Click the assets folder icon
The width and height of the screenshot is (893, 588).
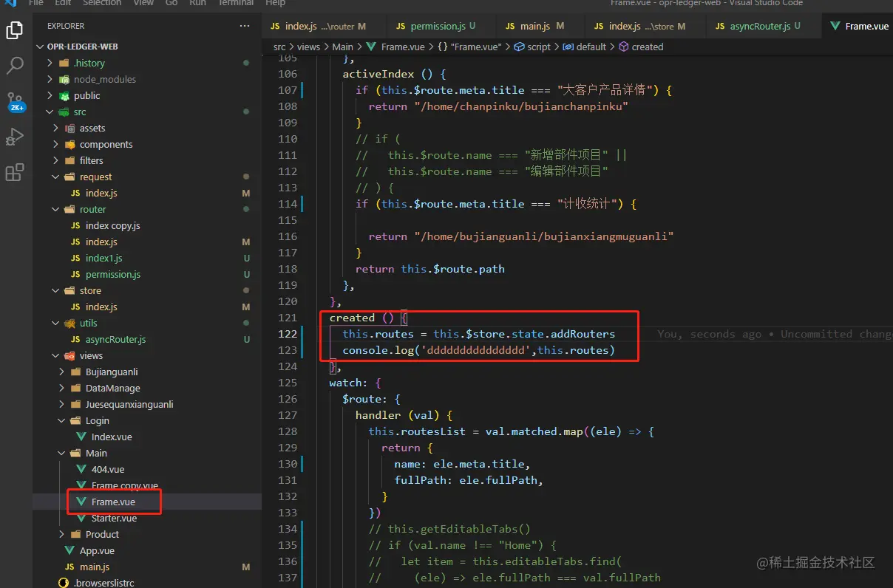tap(70, 128)
